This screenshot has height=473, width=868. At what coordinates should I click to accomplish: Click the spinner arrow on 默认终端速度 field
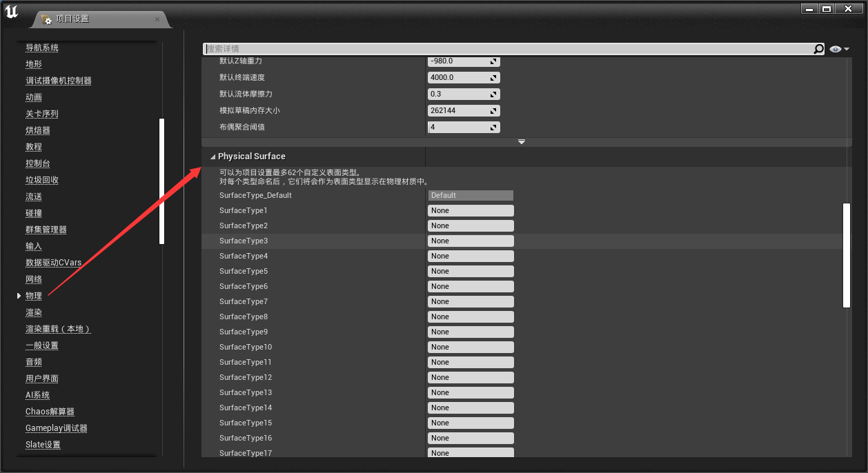(493, 78)
